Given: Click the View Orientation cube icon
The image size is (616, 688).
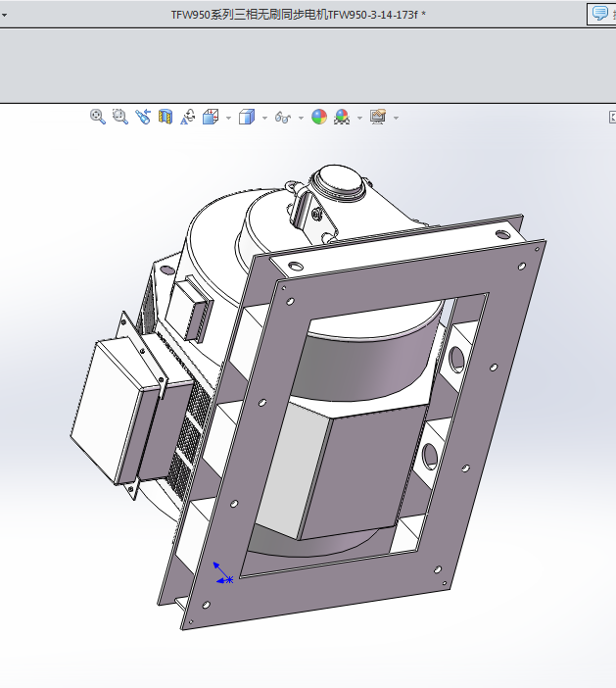Looking at the screenshot, I should pyautogui.click(x=211, y=118).
